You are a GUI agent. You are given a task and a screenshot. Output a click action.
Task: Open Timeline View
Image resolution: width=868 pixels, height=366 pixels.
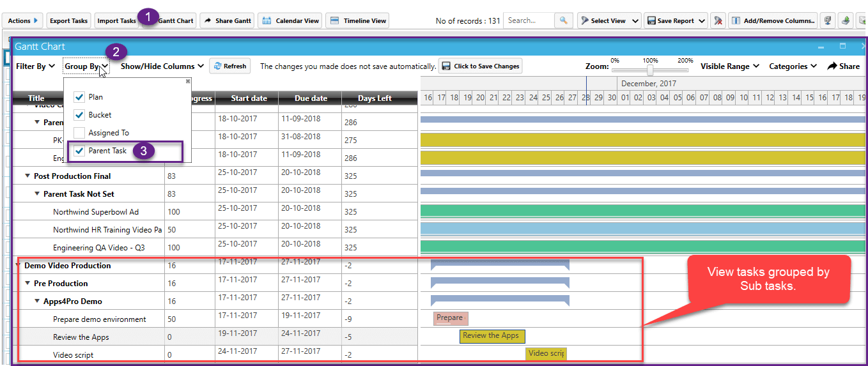coord(357,20)
